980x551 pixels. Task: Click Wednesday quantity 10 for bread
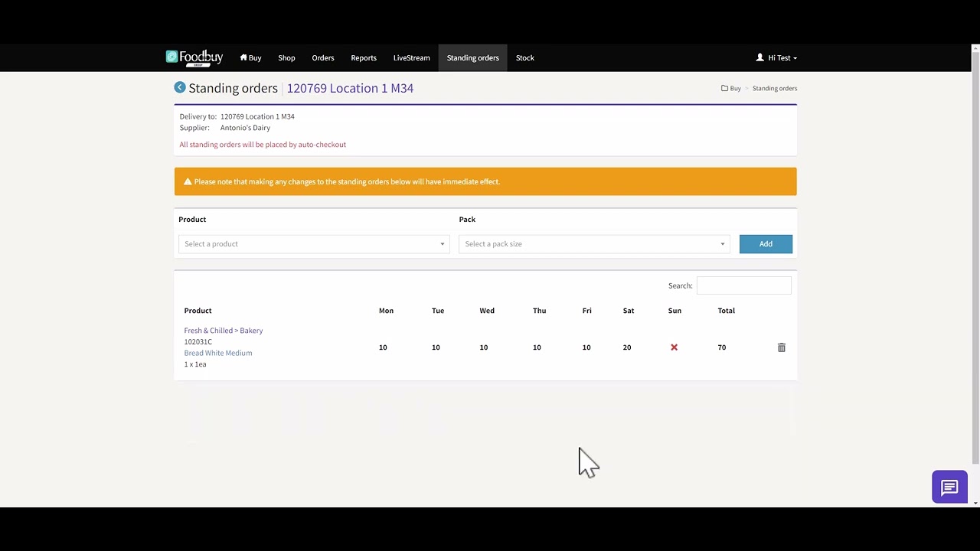[x=484, y=347]
